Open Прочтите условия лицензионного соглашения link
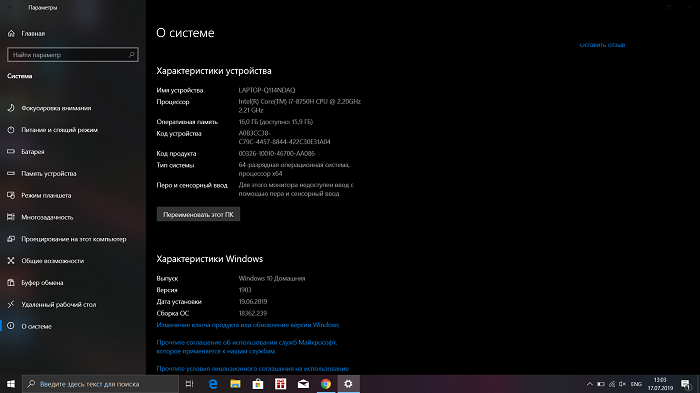 (253, 369)
